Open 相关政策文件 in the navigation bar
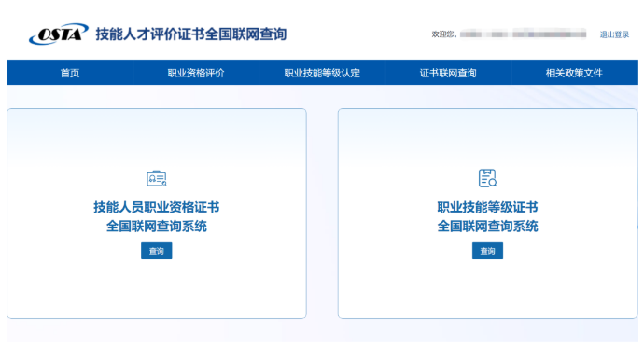This screenshot has height=344, width=644. pos(574,73)
